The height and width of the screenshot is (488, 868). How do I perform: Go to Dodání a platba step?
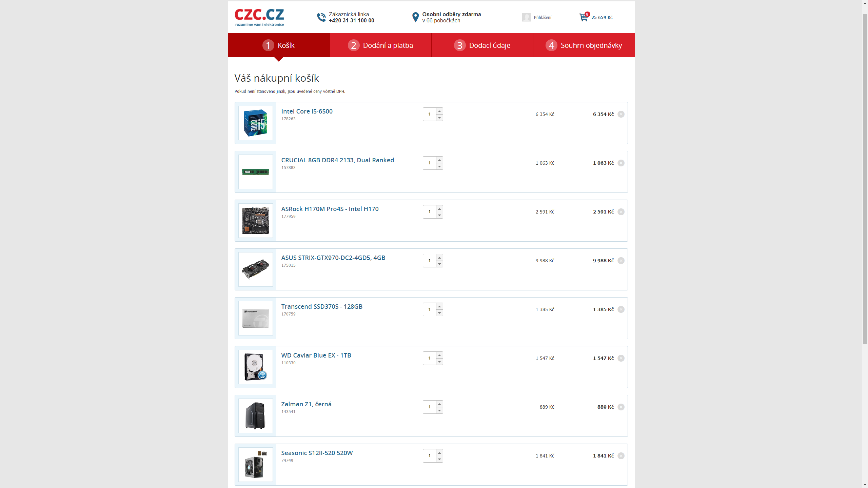click(x=380, y=45)
